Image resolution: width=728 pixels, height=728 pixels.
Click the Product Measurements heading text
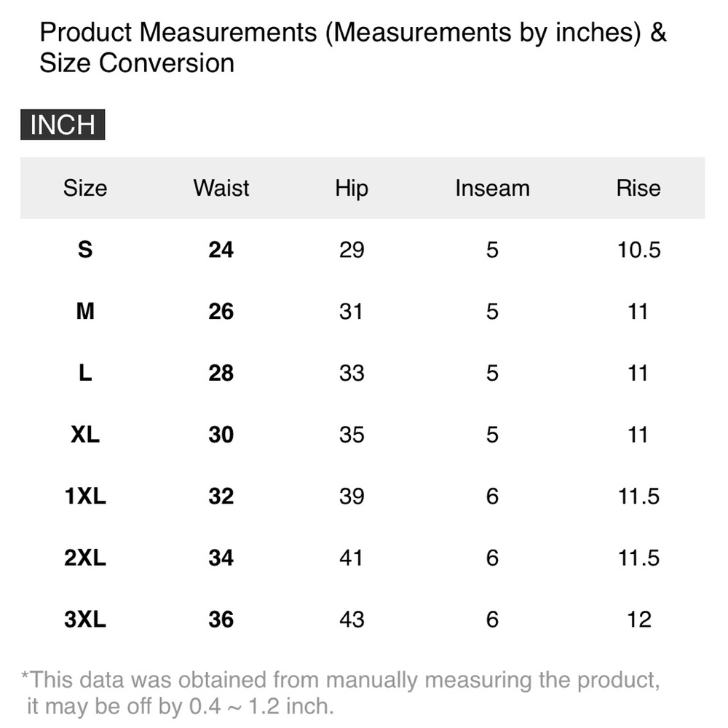(353, 47)
